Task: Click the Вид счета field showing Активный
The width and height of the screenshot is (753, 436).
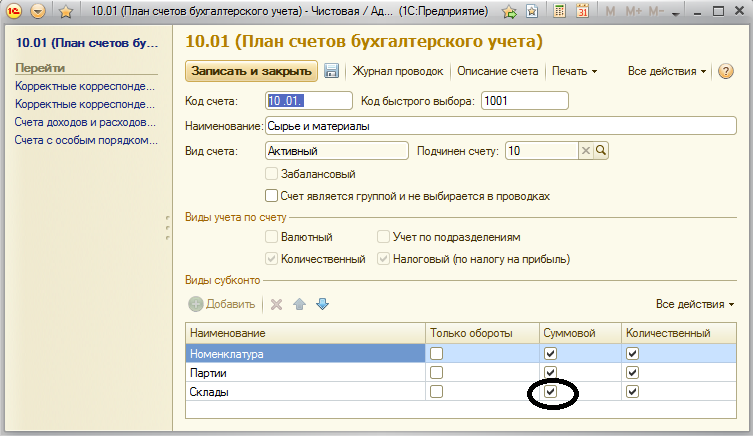Action: 337,151
